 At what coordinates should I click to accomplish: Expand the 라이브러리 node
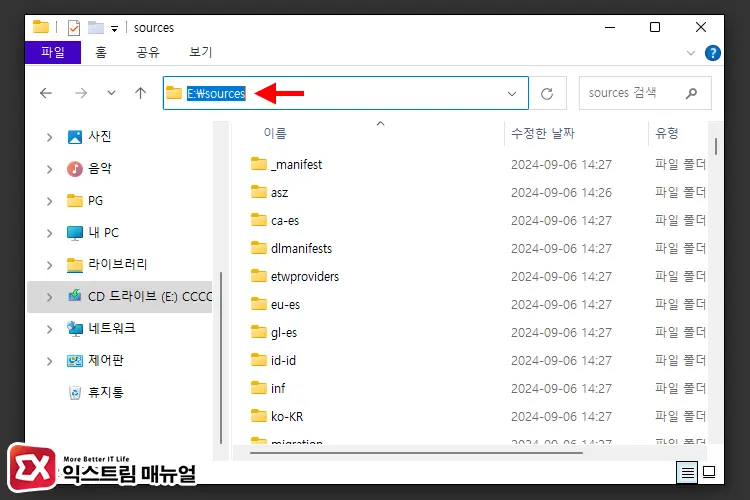49,265
